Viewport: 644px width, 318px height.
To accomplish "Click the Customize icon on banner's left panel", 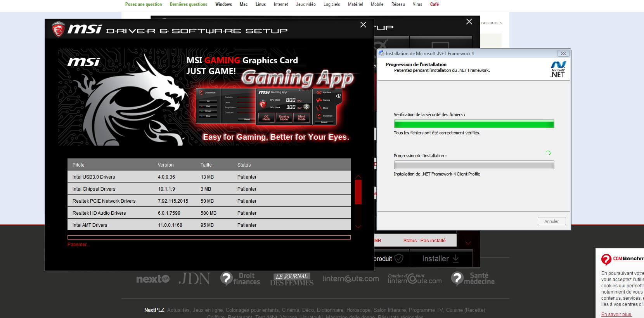I will click(x=201, y=92).
